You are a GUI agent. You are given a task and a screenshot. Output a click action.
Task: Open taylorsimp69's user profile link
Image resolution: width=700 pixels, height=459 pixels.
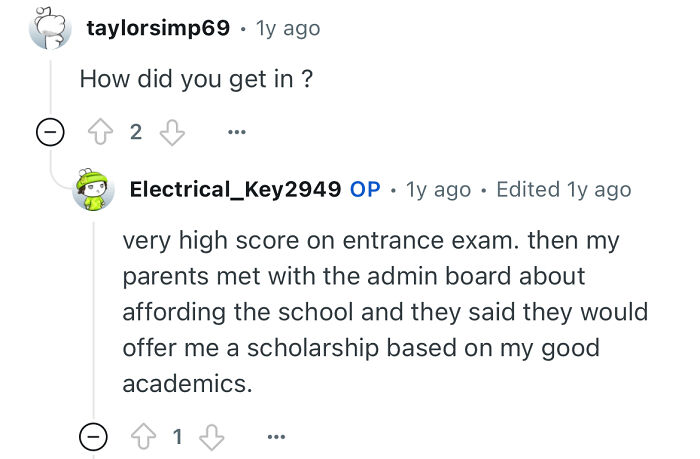(159, 28)
